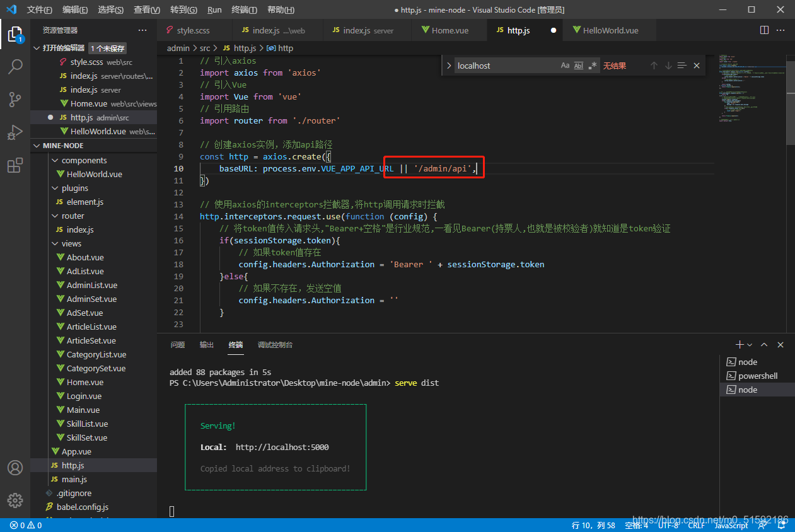The width and height of the screenshot is (795, 532).
Task: Toggle Match Whole Word in the find widget
Action: coord(579,66)
